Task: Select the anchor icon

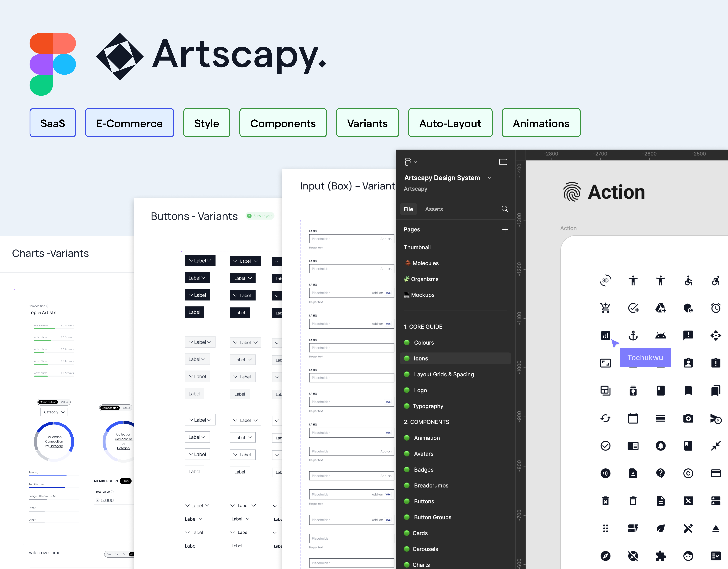Action: pos(633,335)
